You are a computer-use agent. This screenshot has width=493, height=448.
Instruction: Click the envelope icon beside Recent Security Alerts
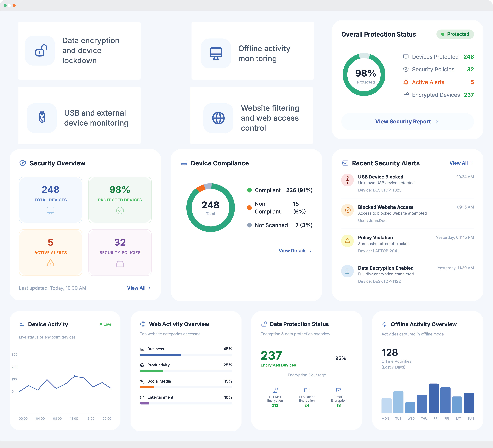(345, 163)
